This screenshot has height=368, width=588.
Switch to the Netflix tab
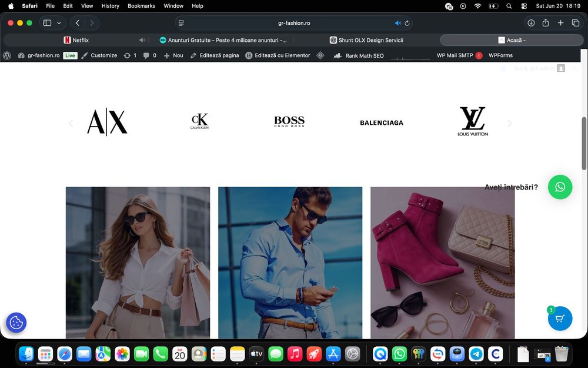point(76,40)
